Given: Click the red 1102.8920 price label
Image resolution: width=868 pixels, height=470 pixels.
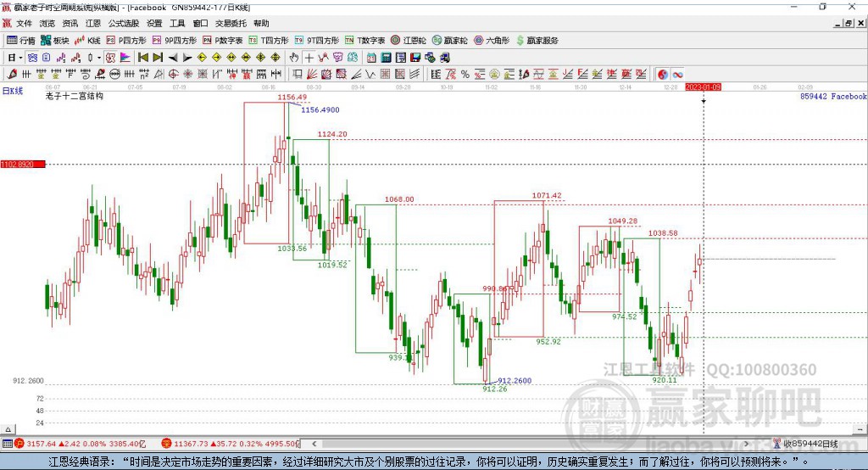Looking at the screenshot, I should (22, 164).
